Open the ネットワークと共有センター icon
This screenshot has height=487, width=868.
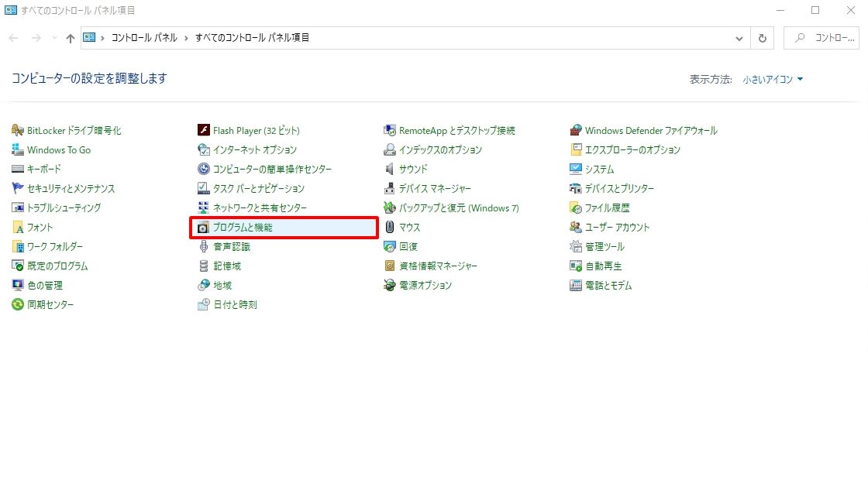(x=204, y=207)
